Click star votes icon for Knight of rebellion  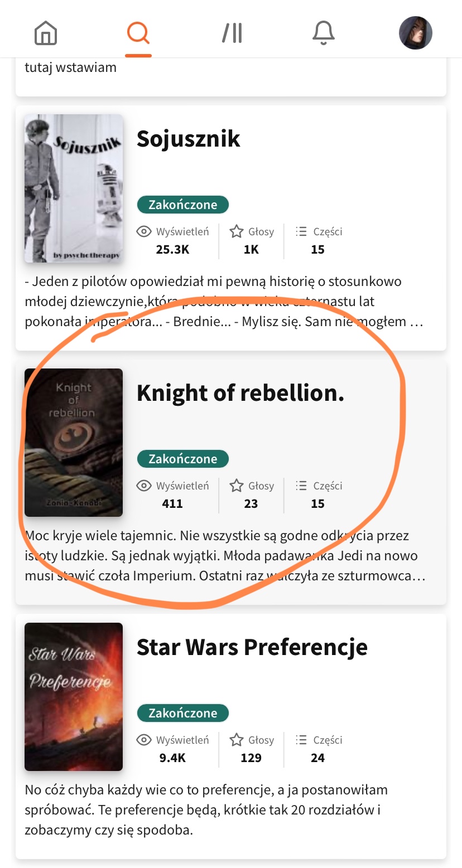(x=237, y=486)
